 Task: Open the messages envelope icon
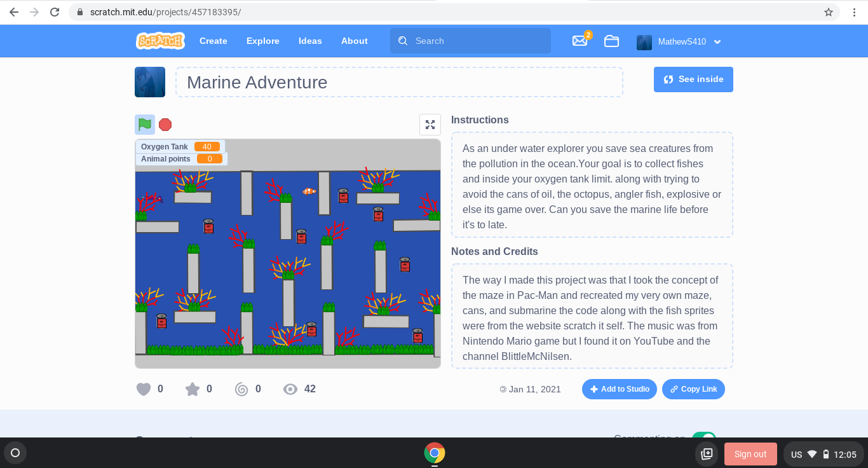click(x=580, y=41)
